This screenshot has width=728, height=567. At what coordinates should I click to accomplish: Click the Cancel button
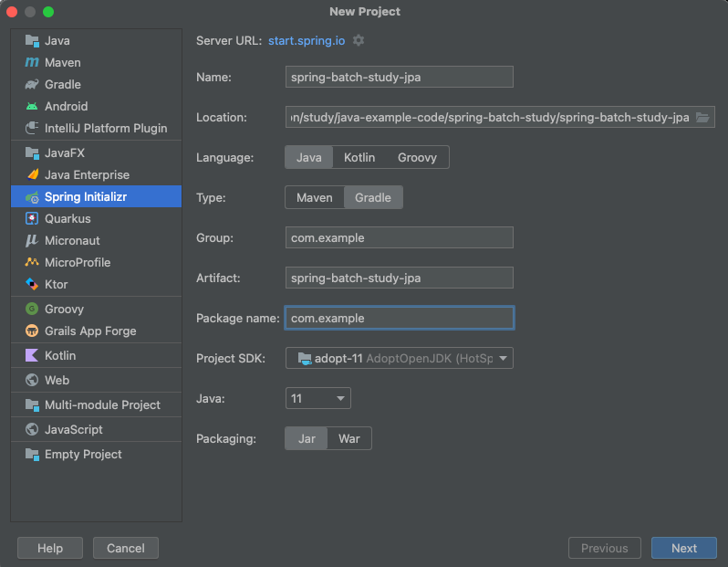(126, 548)
